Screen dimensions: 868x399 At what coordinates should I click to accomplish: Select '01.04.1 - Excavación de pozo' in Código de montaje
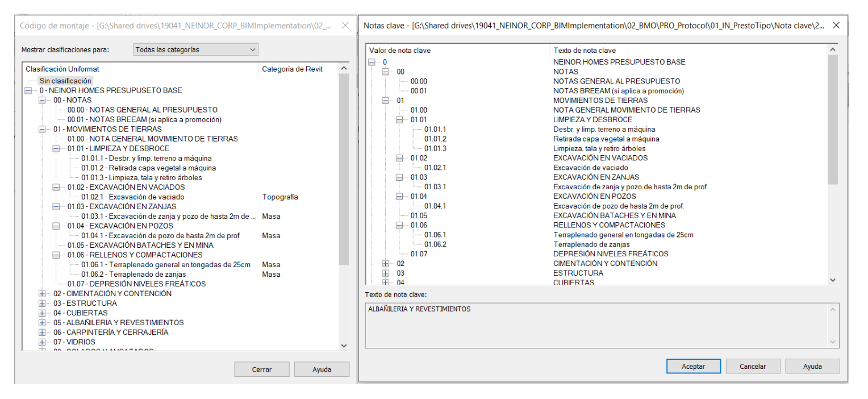coord(161,236)
